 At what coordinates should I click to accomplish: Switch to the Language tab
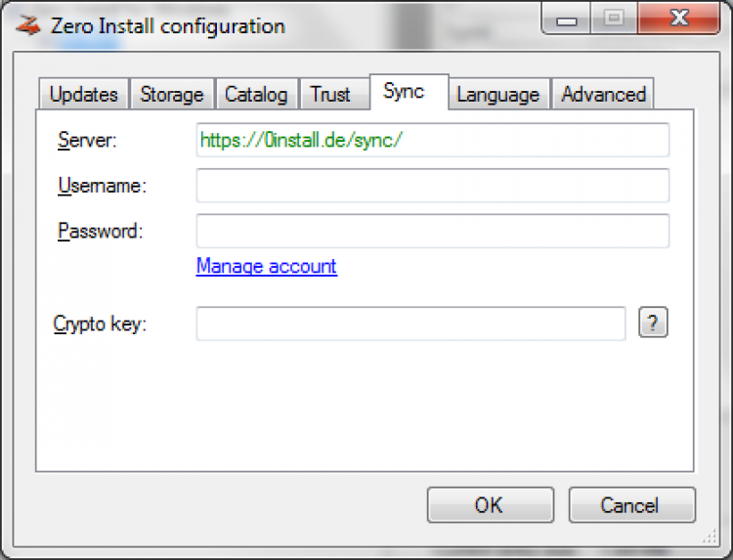(497, 95)
